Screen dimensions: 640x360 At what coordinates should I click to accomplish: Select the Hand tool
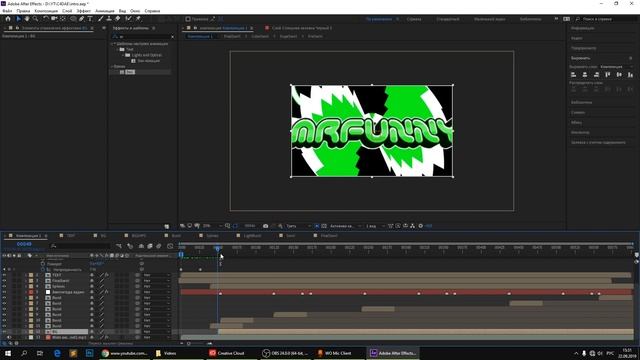27,19
